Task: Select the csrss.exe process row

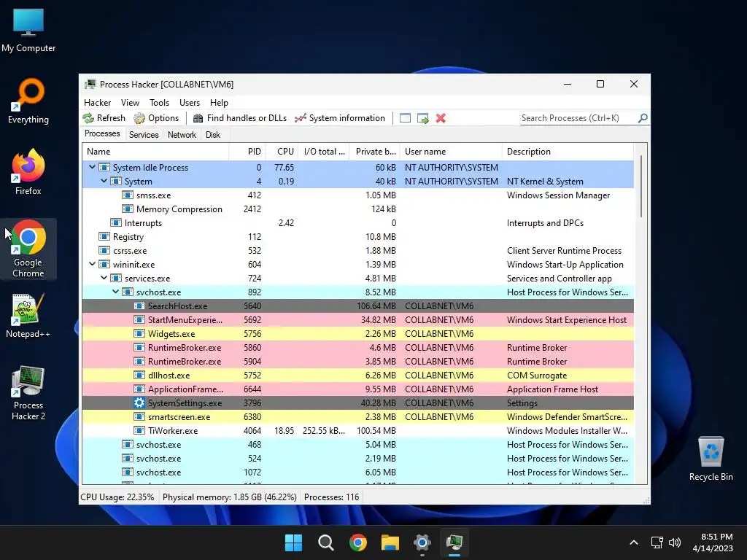Action: click(357, 251)
